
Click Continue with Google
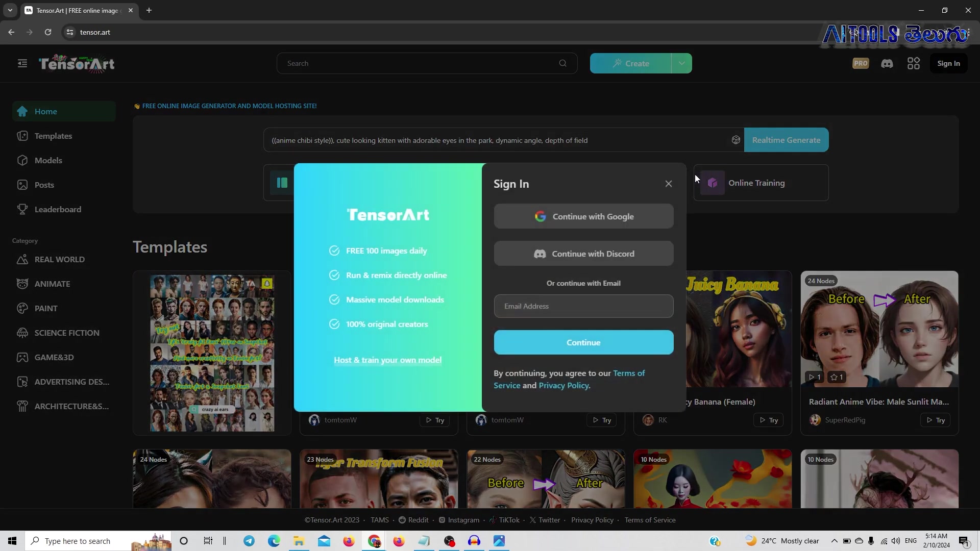click(x=583, y=216)
